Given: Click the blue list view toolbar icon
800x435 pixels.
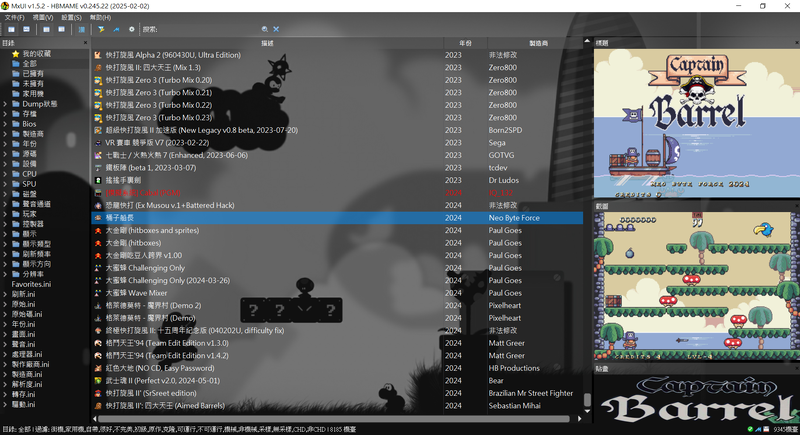Looking at the screenshot, I should (x=82, y=30).
